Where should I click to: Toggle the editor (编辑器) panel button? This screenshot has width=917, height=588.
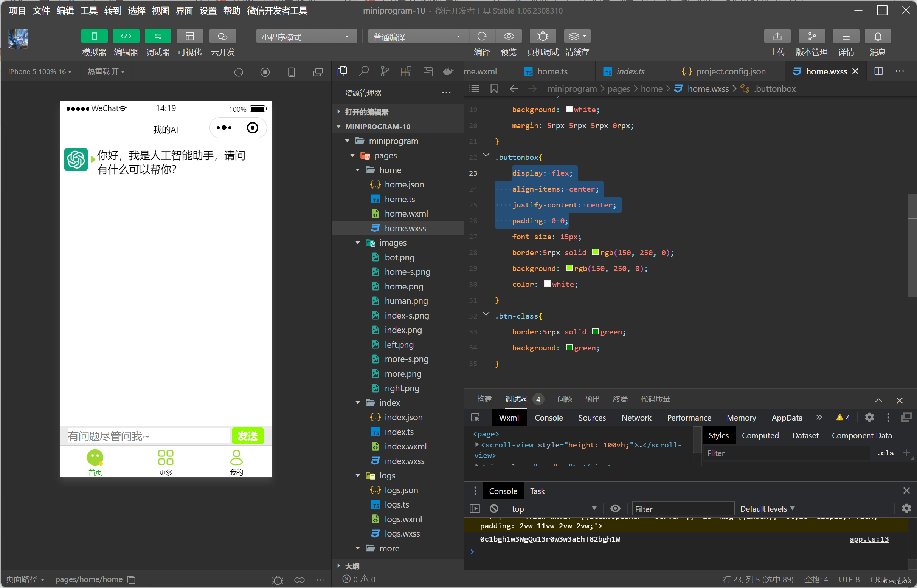[126, 37]
